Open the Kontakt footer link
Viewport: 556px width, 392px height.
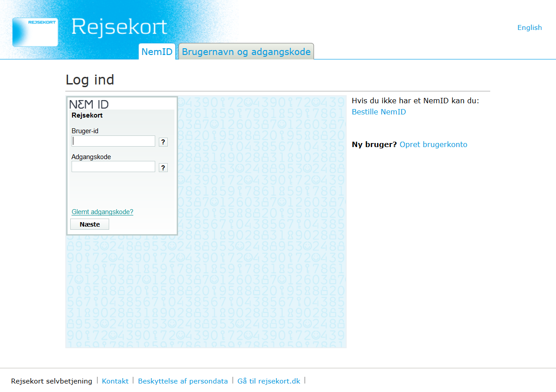point(115,381)
